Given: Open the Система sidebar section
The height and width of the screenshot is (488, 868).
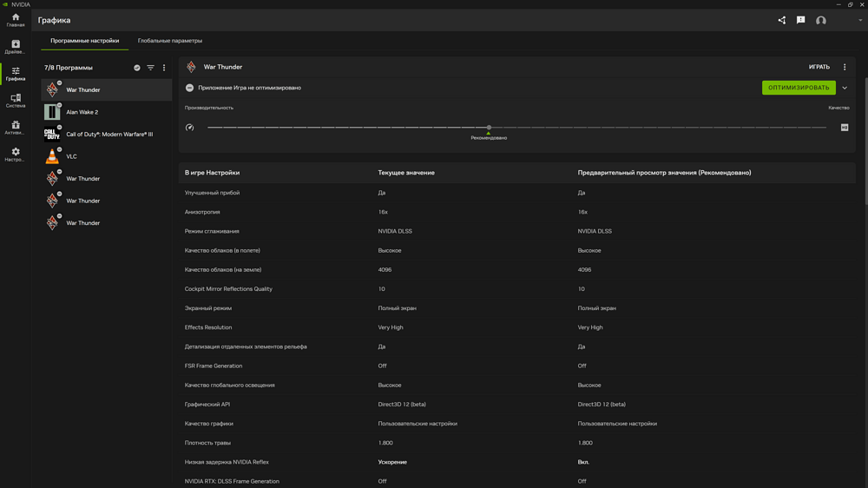Looking at the screenshot, I should 16,100.
